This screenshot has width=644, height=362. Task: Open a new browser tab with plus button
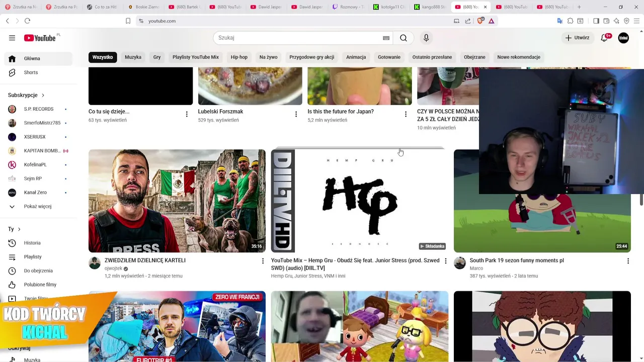(579, 7)
